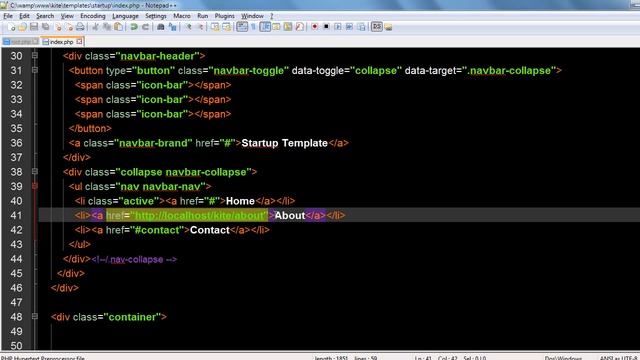Collapse the fold marker on line 38
Screen dimensions: 640x360
pyautogui.click(x=35, y=171)
